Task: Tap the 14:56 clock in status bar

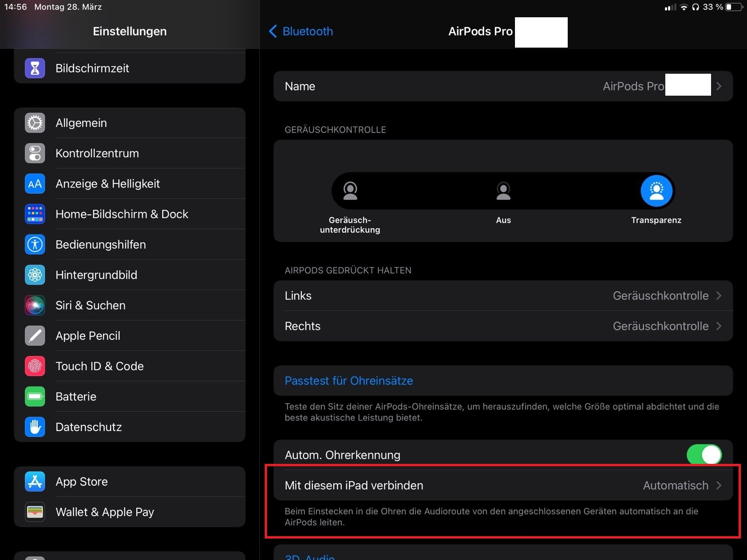Action: (15, 7)
